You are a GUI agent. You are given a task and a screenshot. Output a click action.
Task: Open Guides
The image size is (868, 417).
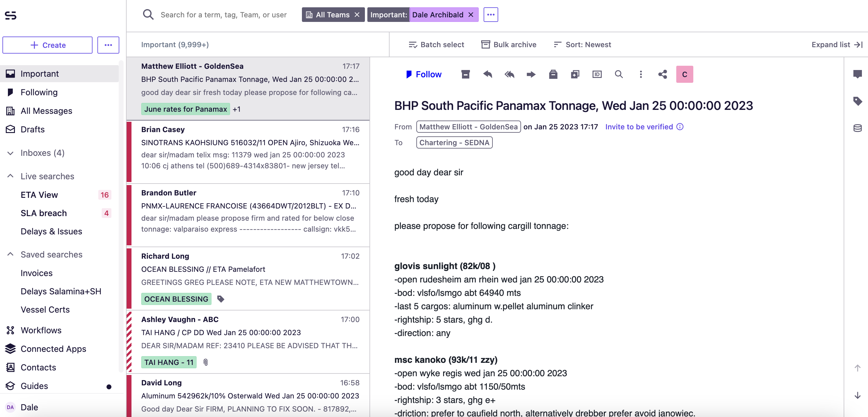coord(59,386)
